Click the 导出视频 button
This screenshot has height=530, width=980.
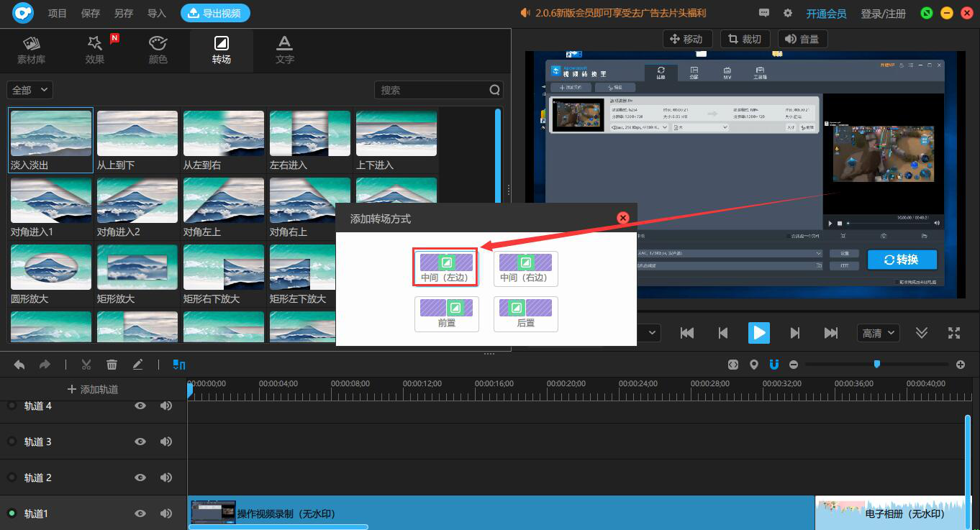[x=215, y=13]
